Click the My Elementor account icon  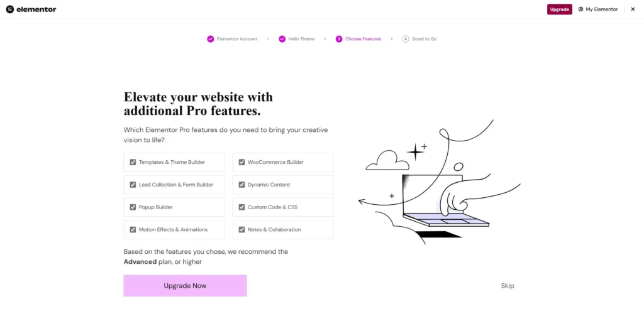(580, 9)
